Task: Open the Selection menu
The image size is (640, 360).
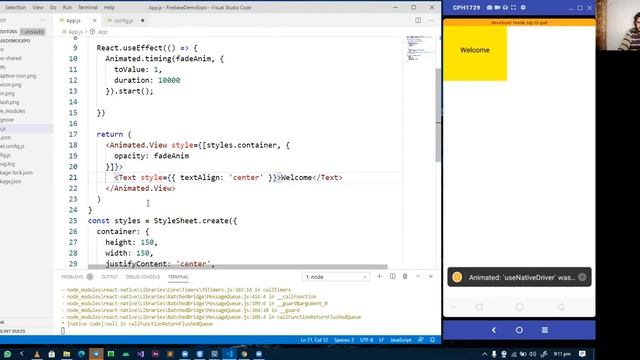Action: pos(15,7)
